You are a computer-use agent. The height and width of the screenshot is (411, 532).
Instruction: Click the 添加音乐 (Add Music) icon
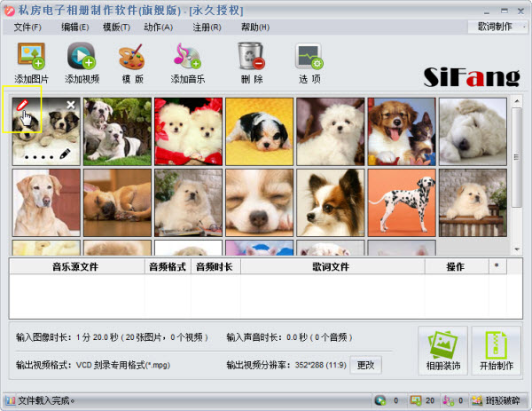tap(188, 57)
